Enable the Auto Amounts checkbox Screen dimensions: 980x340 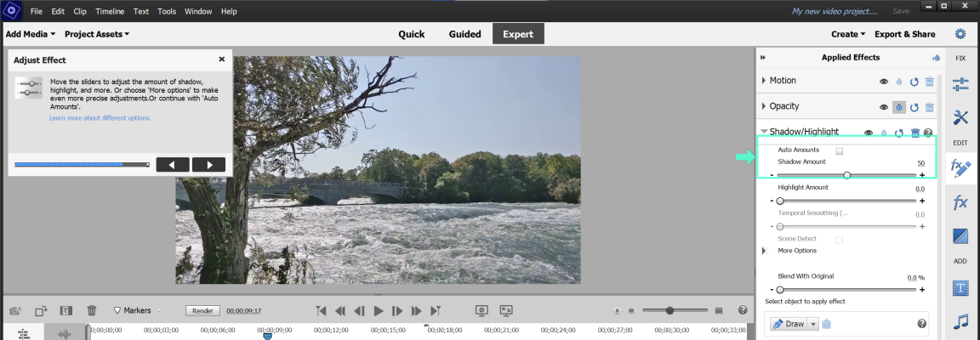tap(840, 150)
